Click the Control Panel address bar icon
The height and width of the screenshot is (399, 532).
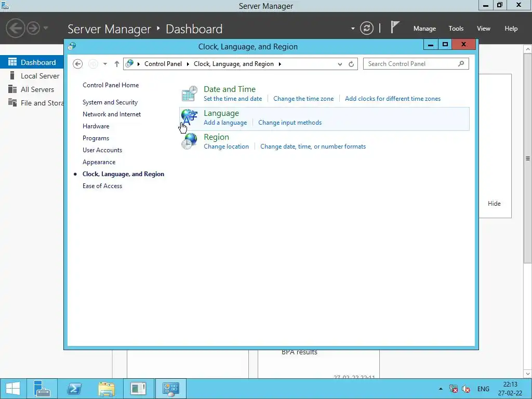pyautogui.click(x=129, y=63)
